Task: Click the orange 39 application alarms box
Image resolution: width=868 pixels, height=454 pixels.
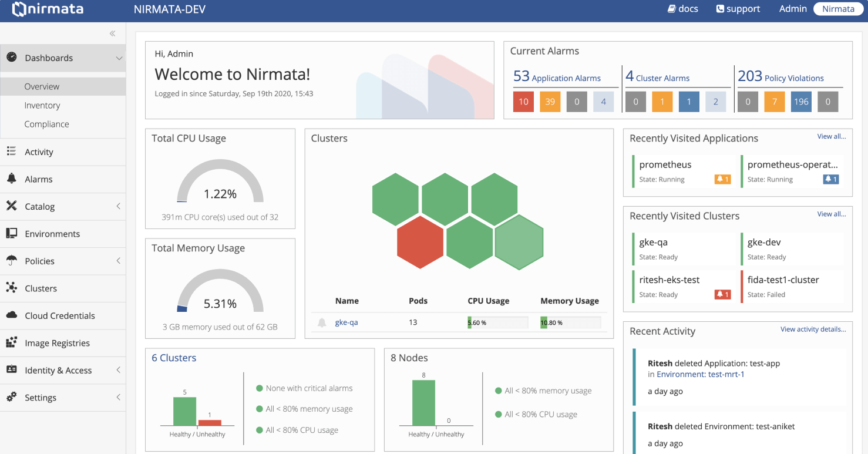Action: point(550,102)
